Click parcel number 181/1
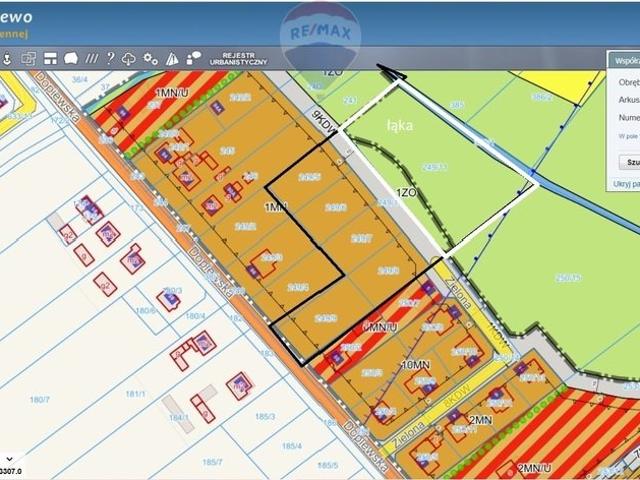Screen dimensions: 640x480 pos(135,394)
